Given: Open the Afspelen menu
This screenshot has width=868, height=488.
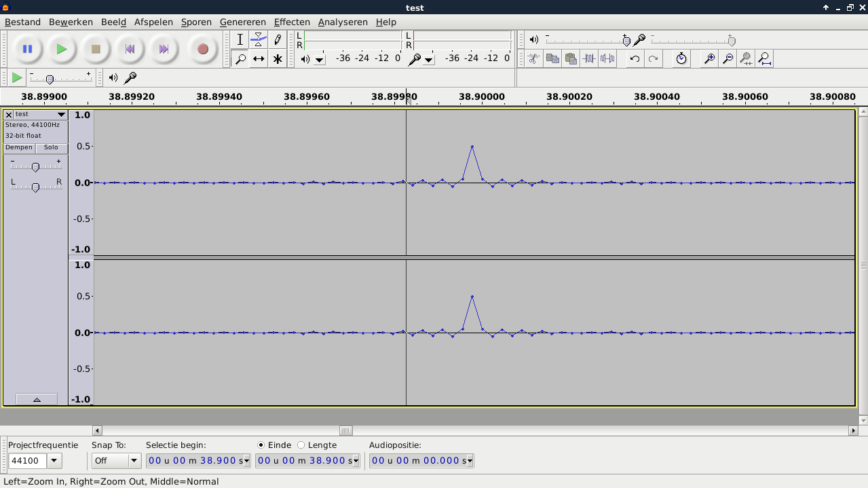Looking at the screenshot, I should point(153,22).
